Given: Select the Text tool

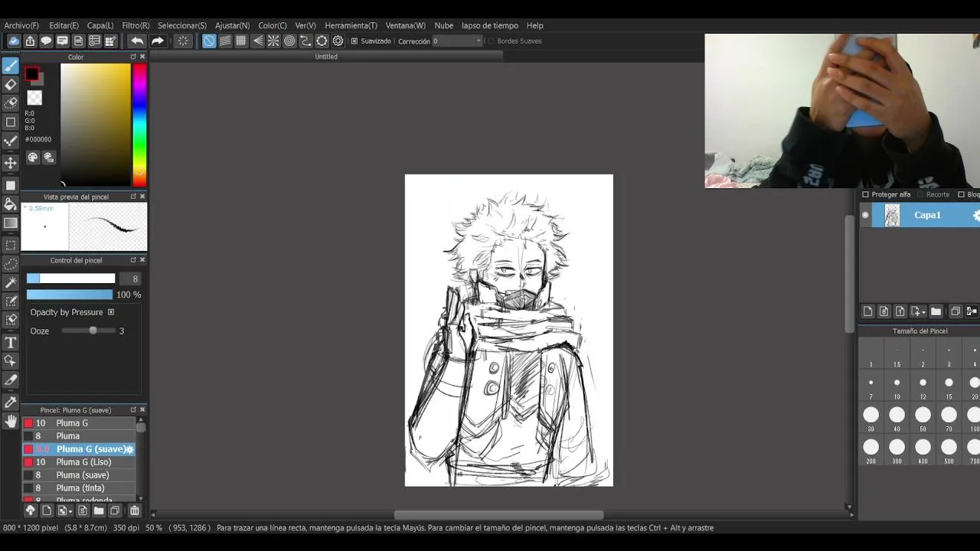Looking at the screenshot, I should coord(11,342).
